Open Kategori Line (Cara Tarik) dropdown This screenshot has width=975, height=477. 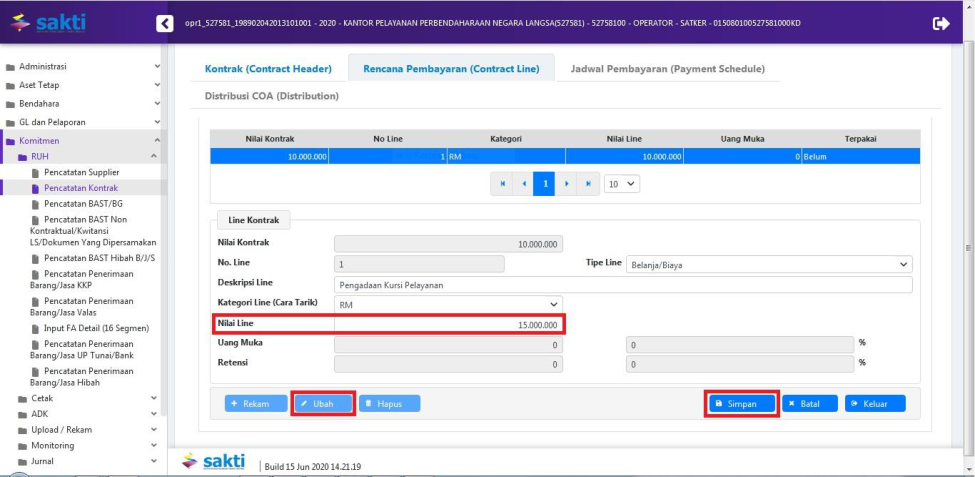click(x=448, y=304)
